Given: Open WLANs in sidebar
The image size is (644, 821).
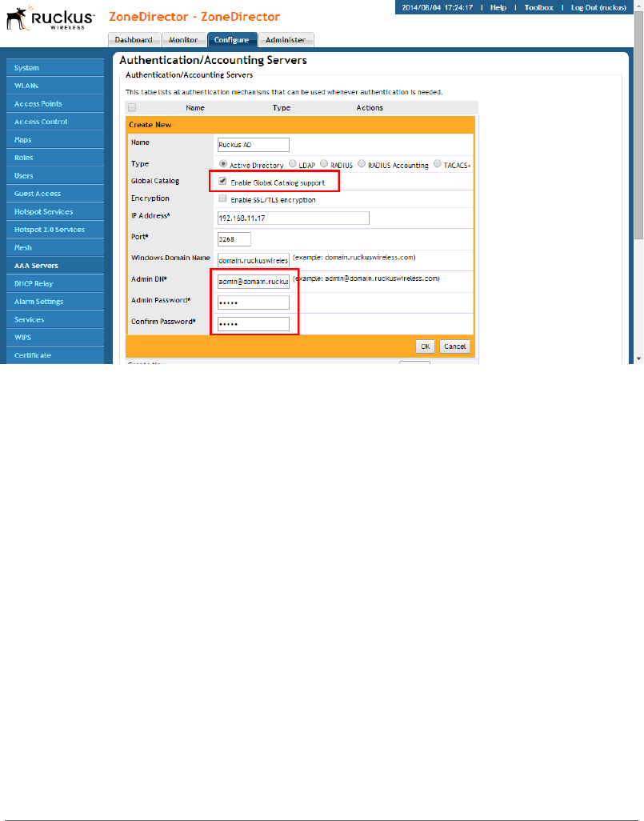Looking at the screenshot, I should pyautogui.click(x=55, y=86).
